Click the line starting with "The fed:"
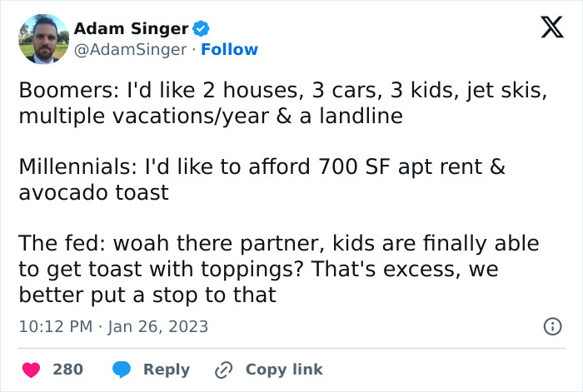Image resolution: width=583 pixels, height=392 pixels. pyautogui.click(x=279, y=244)
